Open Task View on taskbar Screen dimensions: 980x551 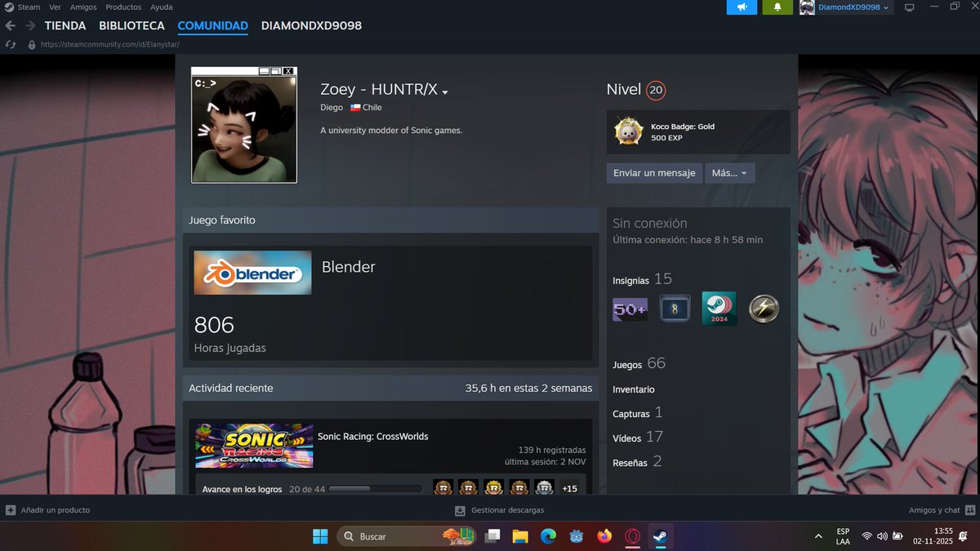click(492, 536)
